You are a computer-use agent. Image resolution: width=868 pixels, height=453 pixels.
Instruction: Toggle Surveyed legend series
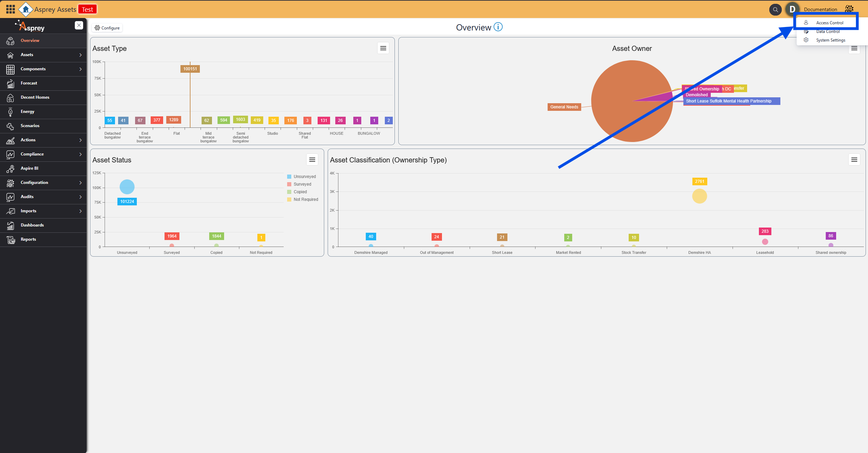[302, 184]
